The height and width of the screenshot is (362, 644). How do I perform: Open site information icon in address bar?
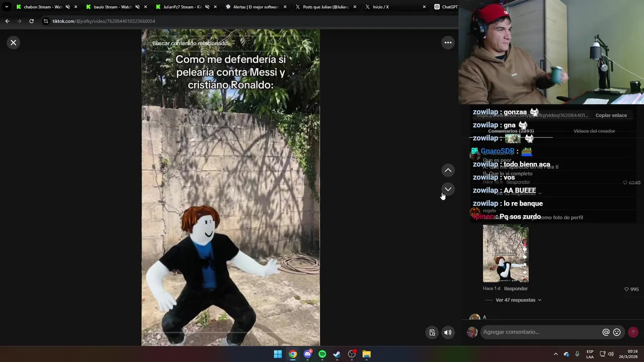46,21
